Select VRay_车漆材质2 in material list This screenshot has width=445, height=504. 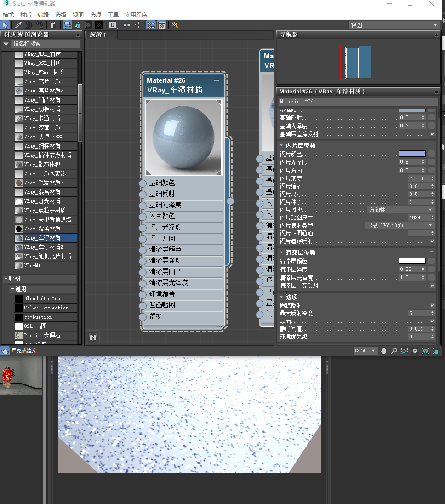click(x=43, y=247)
